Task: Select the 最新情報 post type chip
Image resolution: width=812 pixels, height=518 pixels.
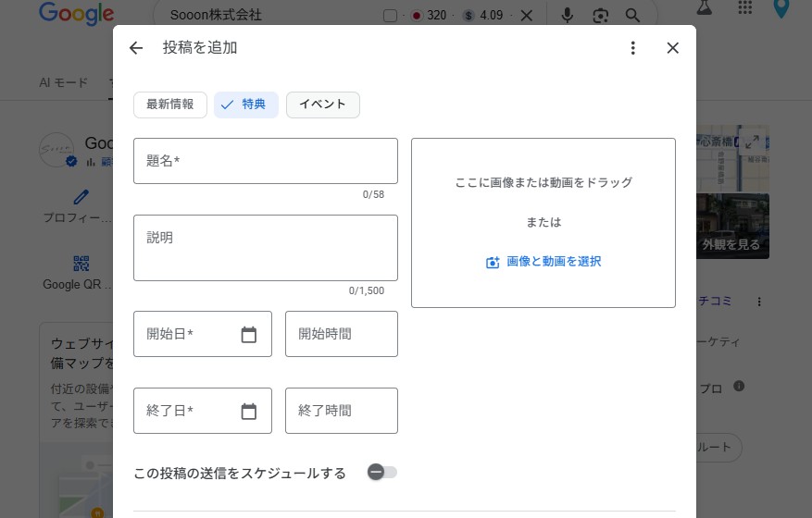Action: [x=169, y=105]
